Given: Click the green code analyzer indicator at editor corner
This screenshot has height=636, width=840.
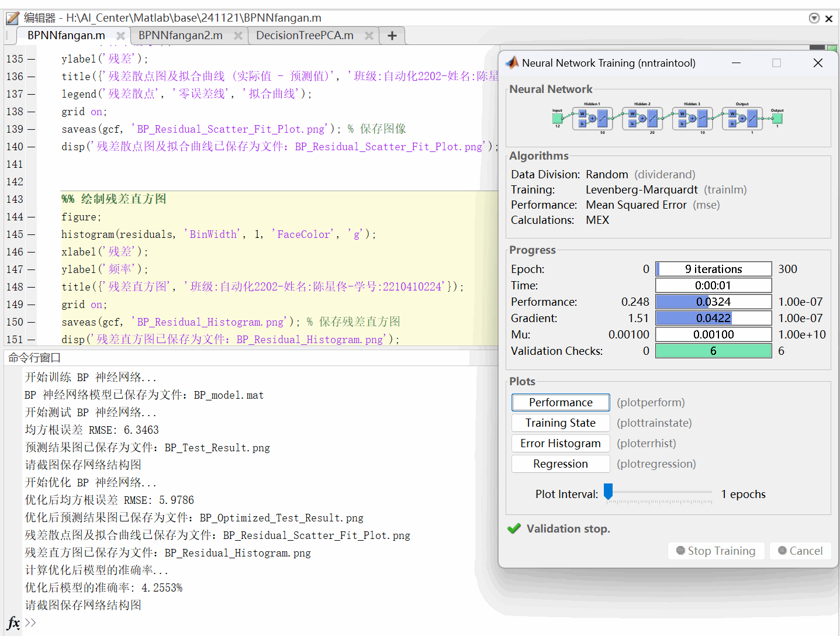Looking at the screenshot, I should pyautogui.click(x=832, y=48).
